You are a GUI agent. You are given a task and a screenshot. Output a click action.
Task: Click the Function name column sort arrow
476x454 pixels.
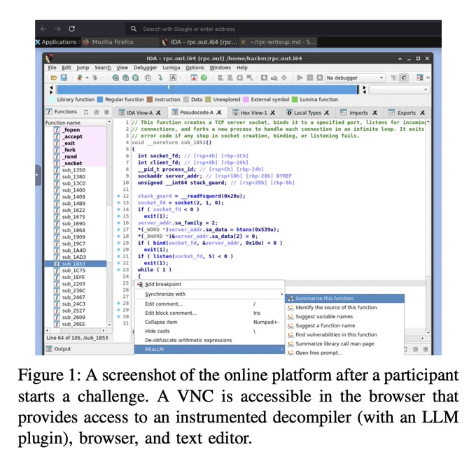pos(109,122)
